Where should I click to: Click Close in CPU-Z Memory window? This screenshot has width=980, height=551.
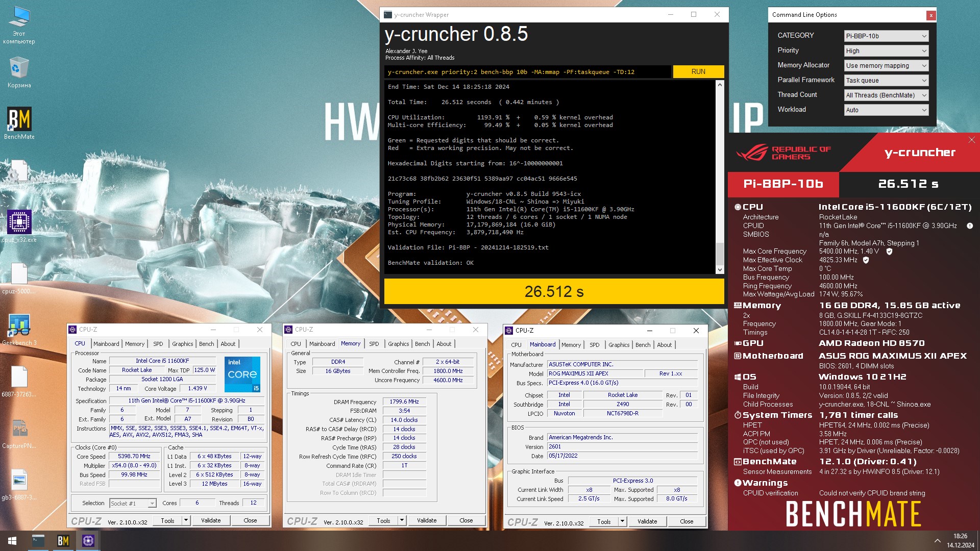coord(466,520)
